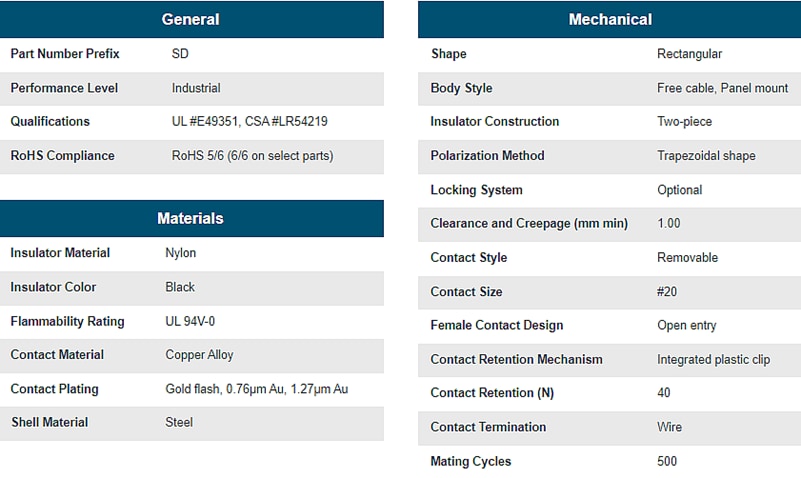Click the Polarization Method value Trapezoidal shape

click(706, 155)
